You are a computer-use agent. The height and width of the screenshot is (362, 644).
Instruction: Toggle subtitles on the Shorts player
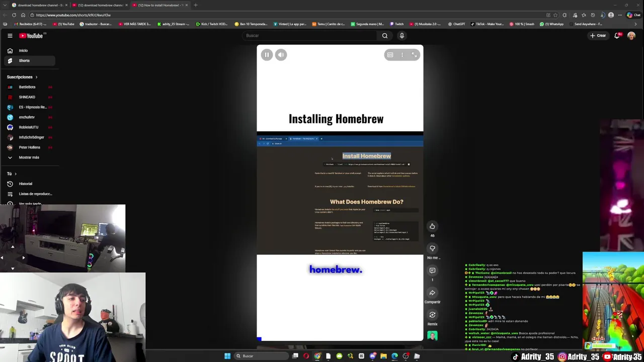pyautogui.click(x=390, y=55)
